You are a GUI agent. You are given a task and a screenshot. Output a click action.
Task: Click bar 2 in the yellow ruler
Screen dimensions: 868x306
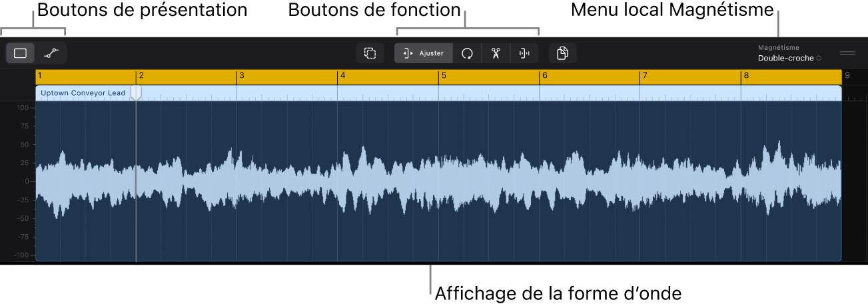141,76
